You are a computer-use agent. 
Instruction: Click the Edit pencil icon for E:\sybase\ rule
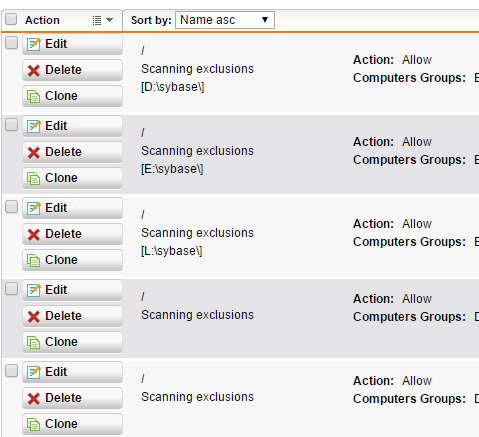[x=34, y=126]
